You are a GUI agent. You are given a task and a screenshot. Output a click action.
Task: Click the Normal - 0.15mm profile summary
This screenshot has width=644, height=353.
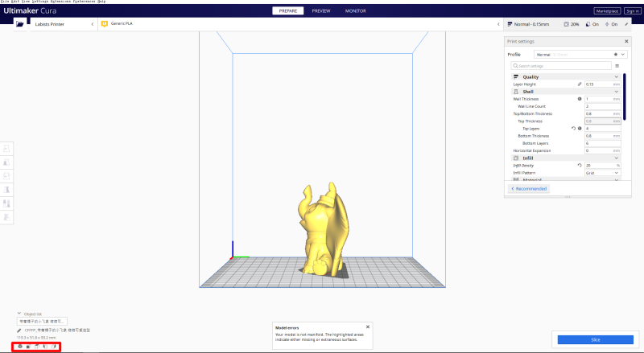(529, 24)
